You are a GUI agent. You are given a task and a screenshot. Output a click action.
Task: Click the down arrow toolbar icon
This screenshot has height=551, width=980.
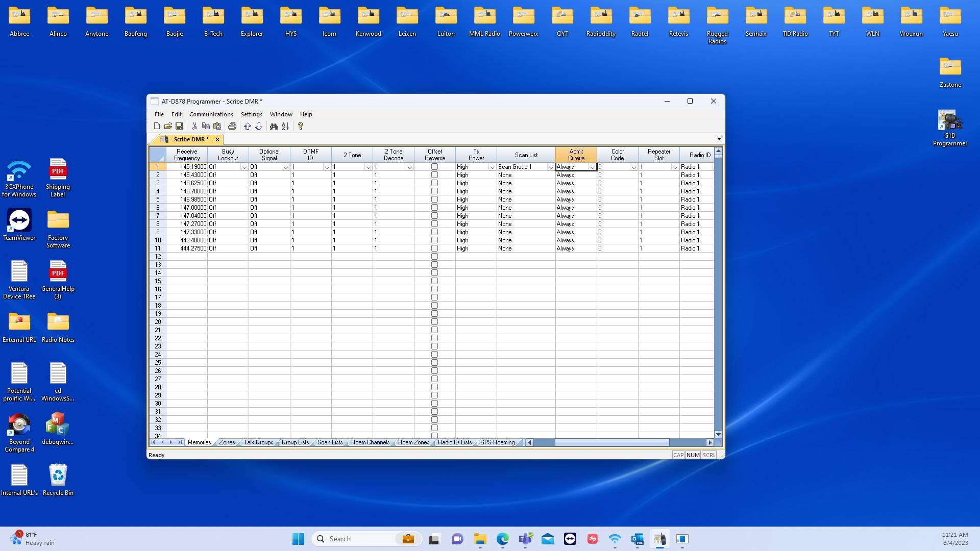coord(259,126)
